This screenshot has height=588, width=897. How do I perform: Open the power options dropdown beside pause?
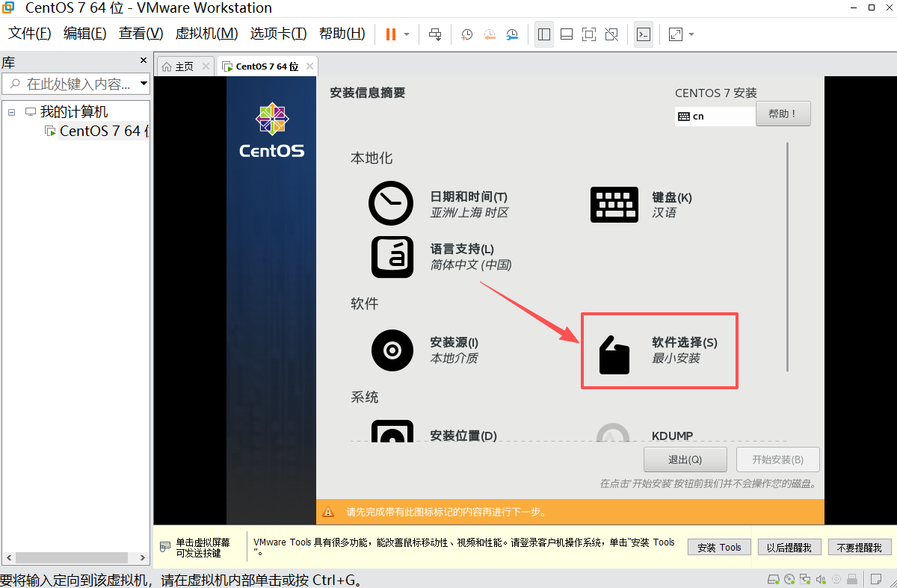point(407,34)
